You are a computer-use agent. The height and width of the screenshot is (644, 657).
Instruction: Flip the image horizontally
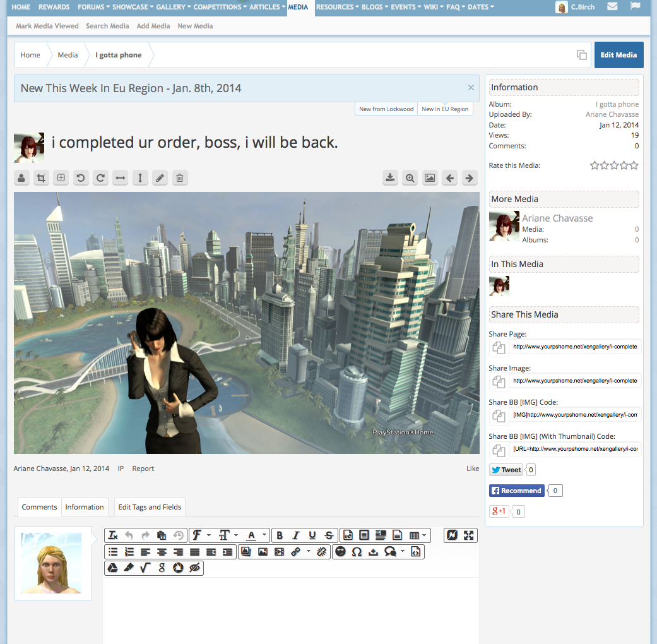point(121,178)
